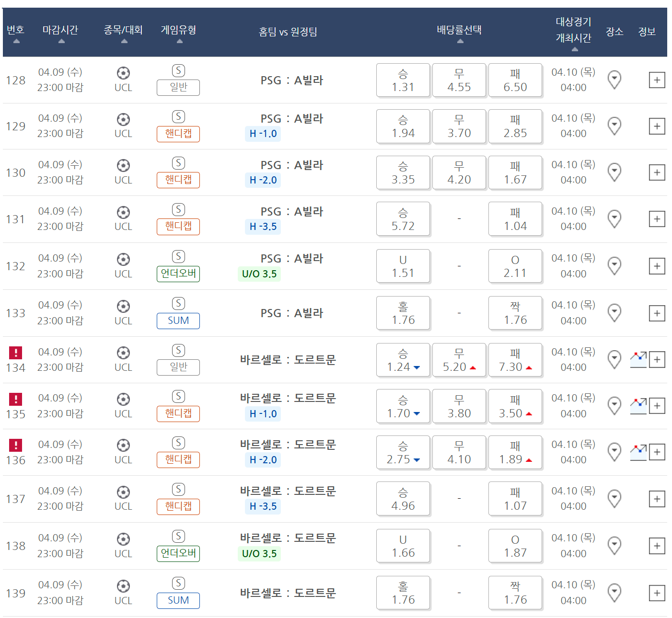Screen dimensions: 672x618
Task: Pick O 1.87 for match 138
Action: click(x=515, y=546)
